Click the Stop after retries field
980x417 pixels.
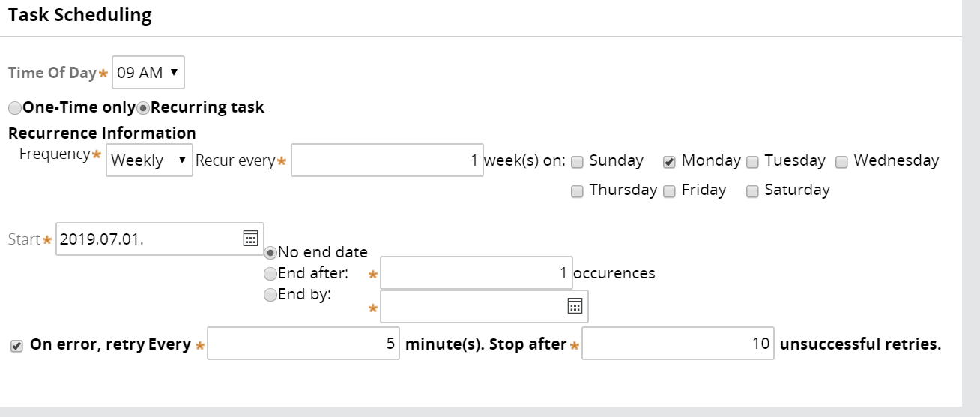click(678, 343)
